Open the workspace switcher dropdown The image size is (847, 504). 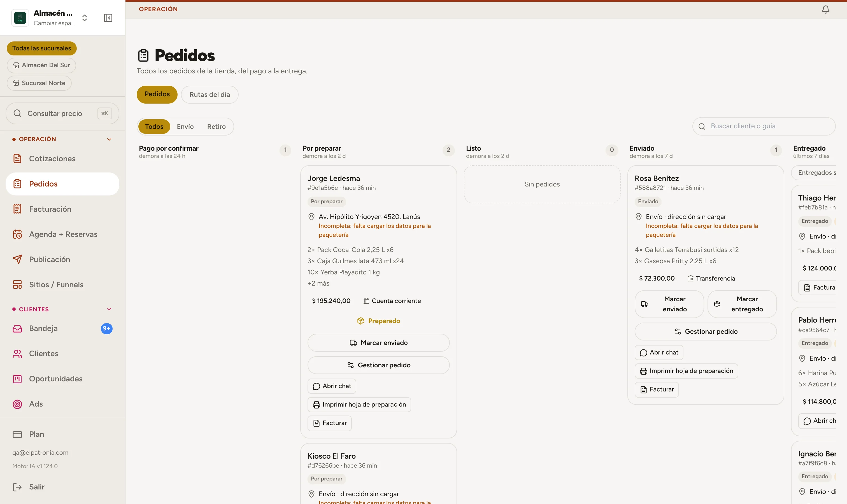pyautogui.click(x=85, y=18)
